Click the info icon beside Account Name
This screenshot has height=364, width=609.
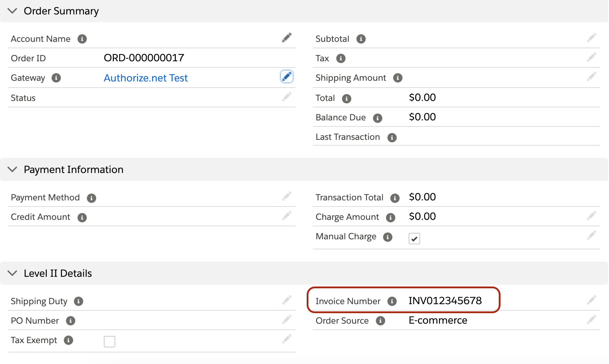point(82,39)
